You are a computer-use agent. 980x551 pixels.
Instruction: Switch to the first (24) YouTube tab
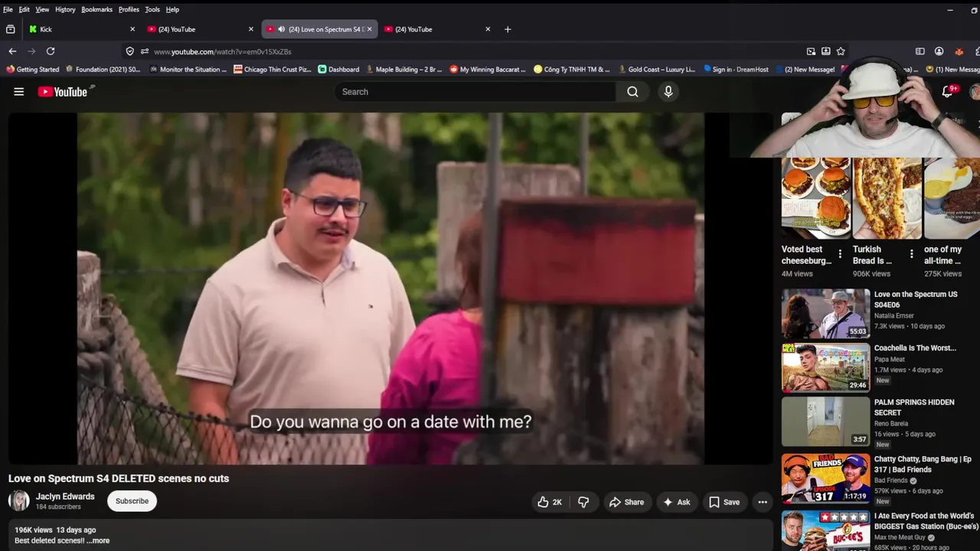click(201, 29)
